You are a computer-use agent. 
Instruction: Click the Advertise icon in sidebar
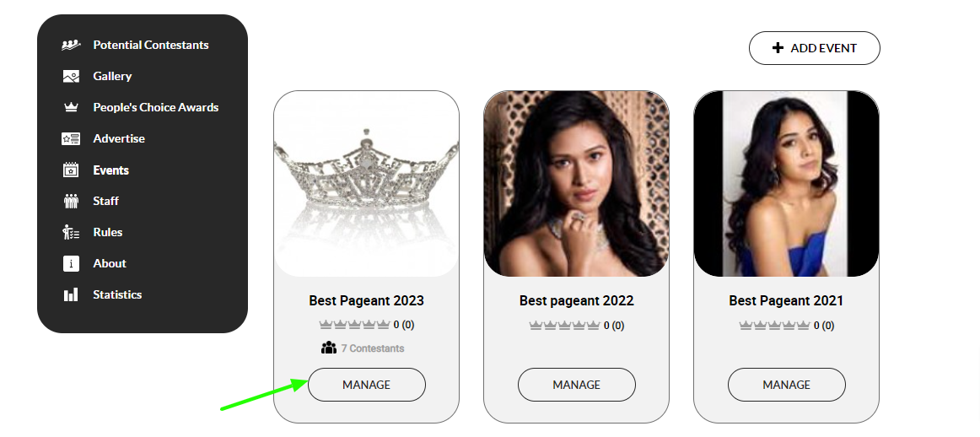(x=71, y=138)
